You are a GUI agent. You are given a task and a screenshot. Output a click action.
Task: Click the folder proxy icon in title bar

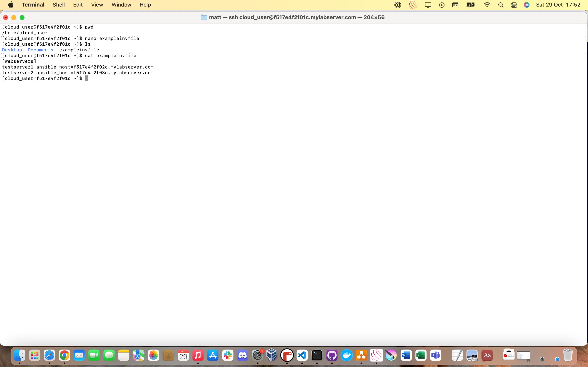click(x=204, y=18)
